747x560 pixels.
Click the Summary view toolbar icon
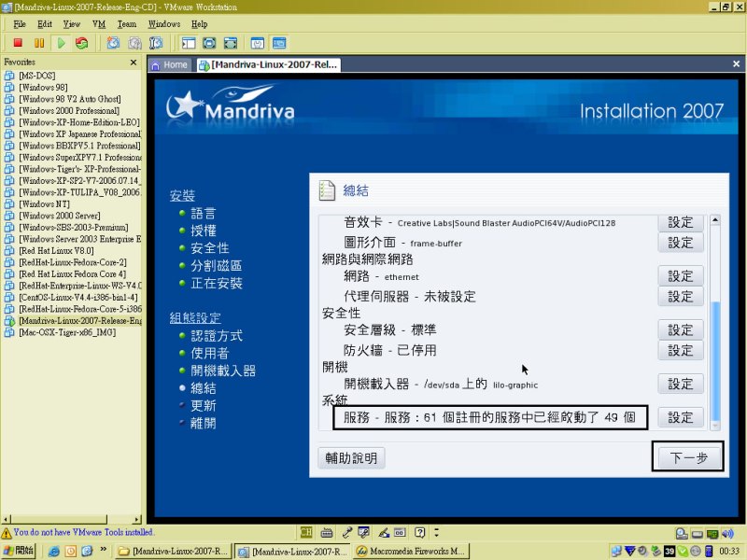(x=258, y=43)
